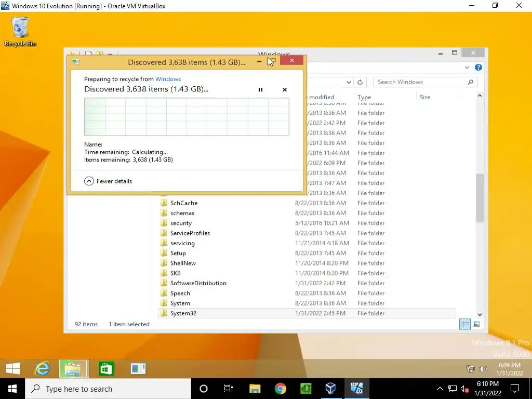Click the guest clock showing 6:09 PM

[x=510, y=369]
